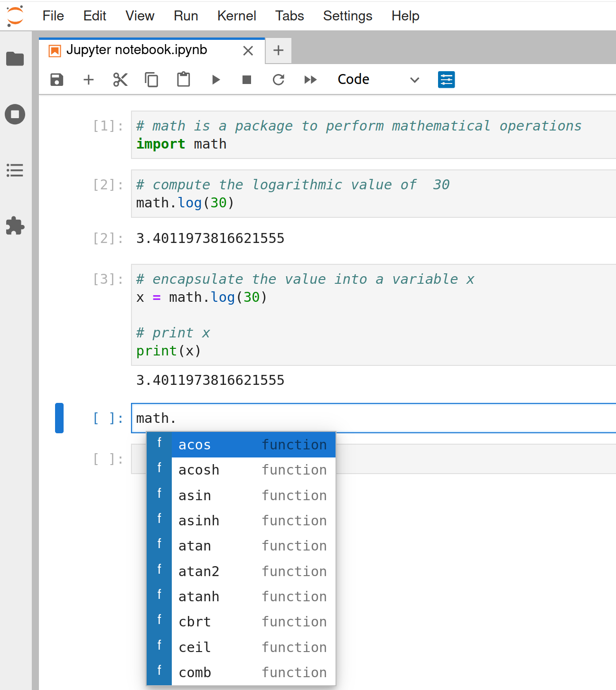Restart the kernel
The image size is (616, 690).
click(x=279, y=80)
